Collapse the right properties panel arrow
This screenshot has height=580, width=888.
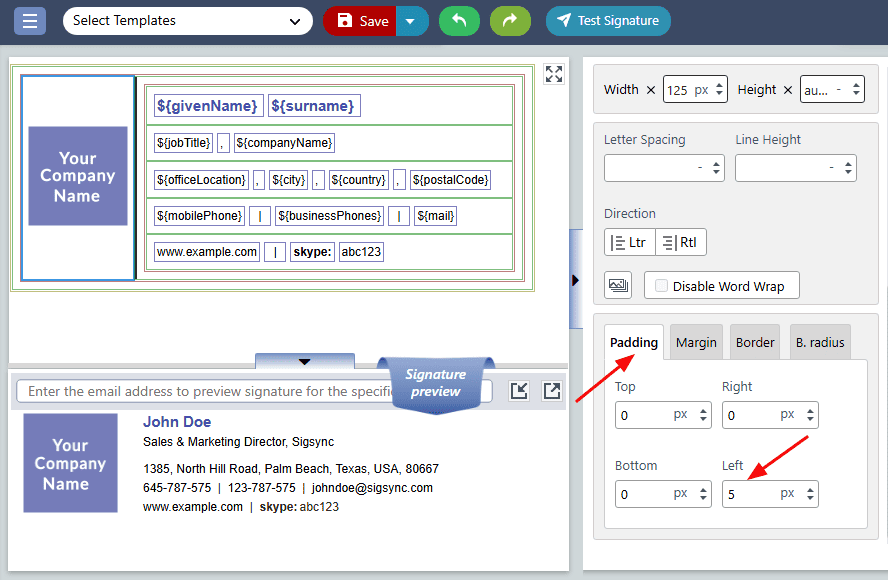pyautogui.click(x=575, y=280)
